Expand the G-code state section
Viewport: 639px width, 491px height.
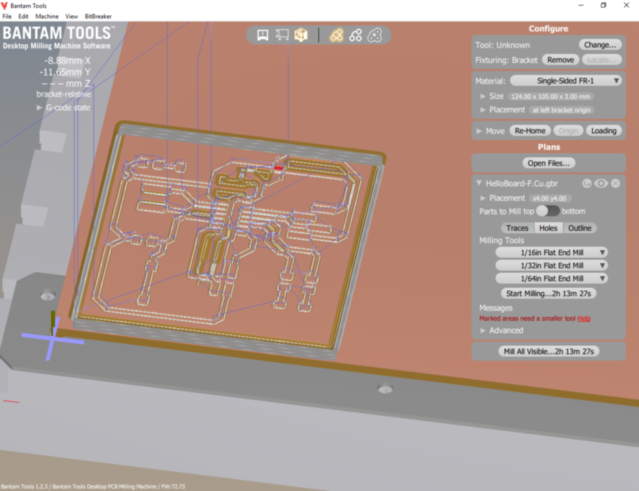point(40,108)
